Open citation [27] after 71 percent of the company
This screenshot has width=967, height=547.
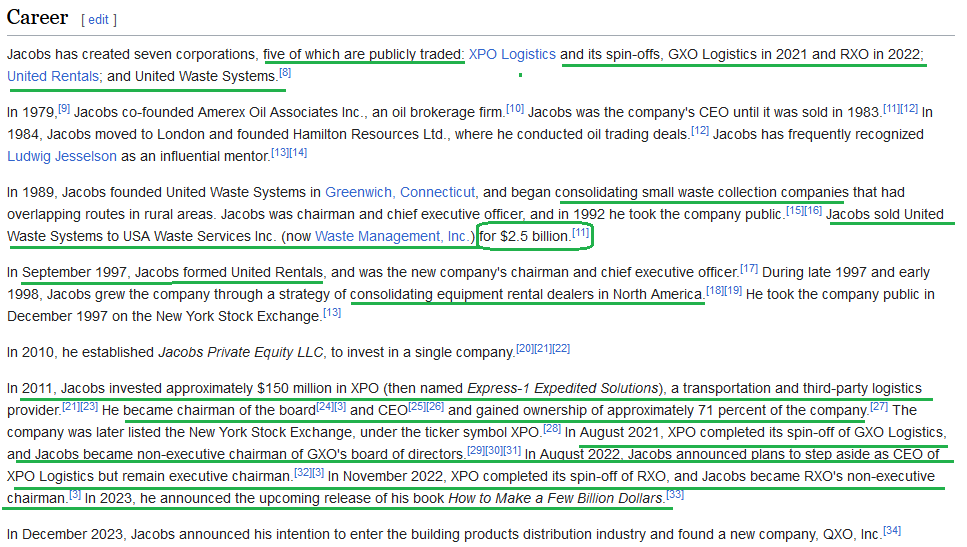(879, 406)
